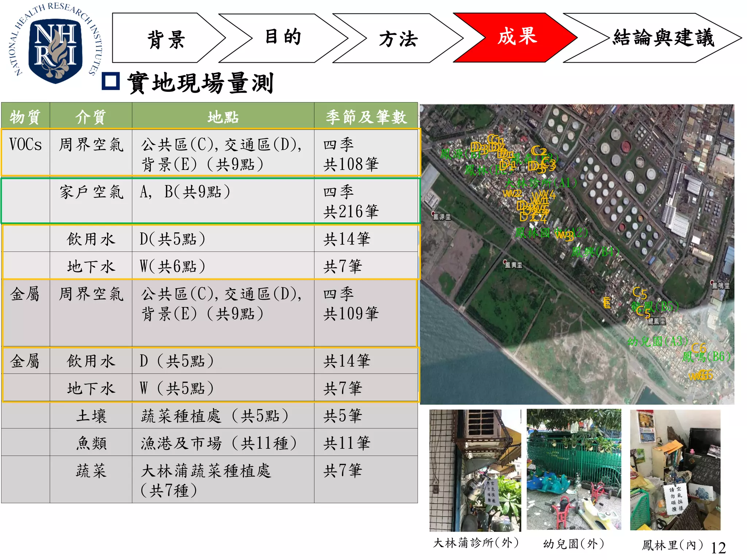Click the 家戶空氣 cell
Viewport: 747px width, 560px height.
[91, 201]
